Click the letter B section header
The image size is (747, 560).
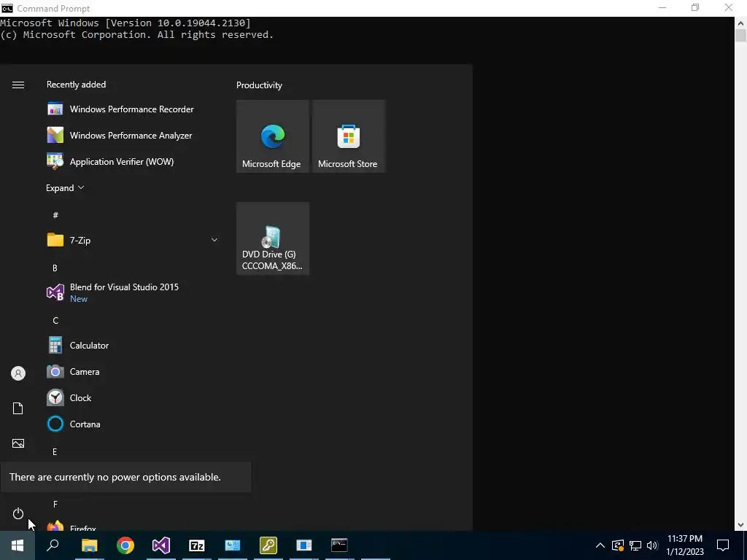[x=55, y=268]
